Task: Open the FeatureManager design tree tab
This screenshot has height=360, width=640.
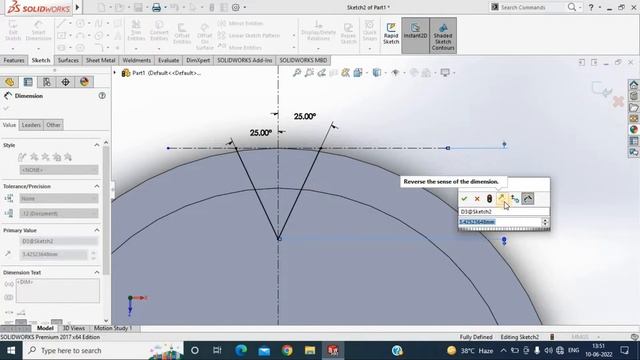Action: click(9, 82)
